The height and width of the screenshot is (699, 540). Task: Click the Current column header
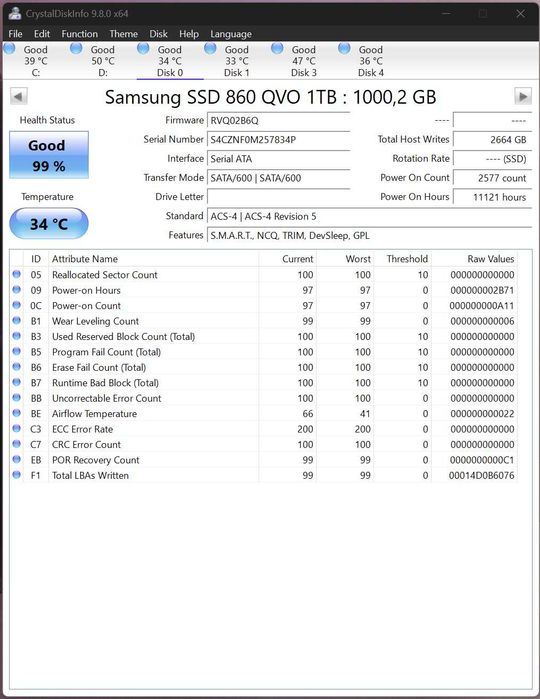click(288, 259)
